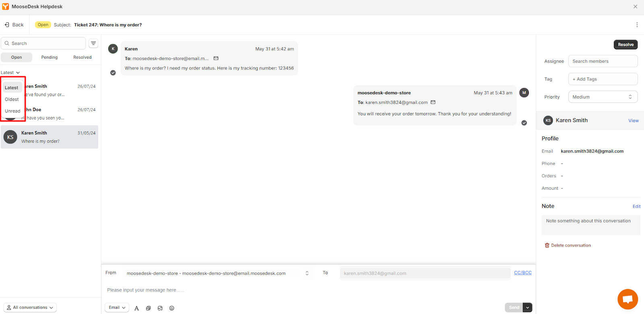This screenshot has height=314, width=644.
Task: Click check status icon below Karen's avatar
Action: pyautogui.click(x=113, y=73)
